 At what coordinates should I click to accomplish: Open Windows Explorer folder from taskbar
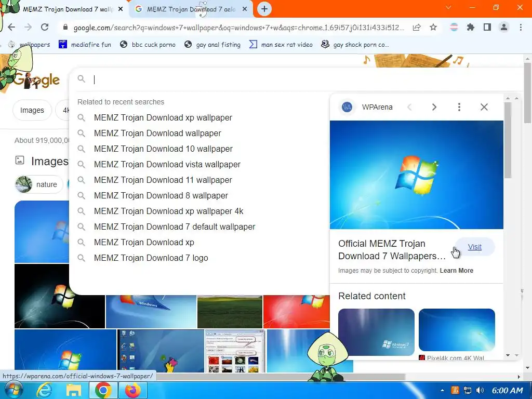74,391
